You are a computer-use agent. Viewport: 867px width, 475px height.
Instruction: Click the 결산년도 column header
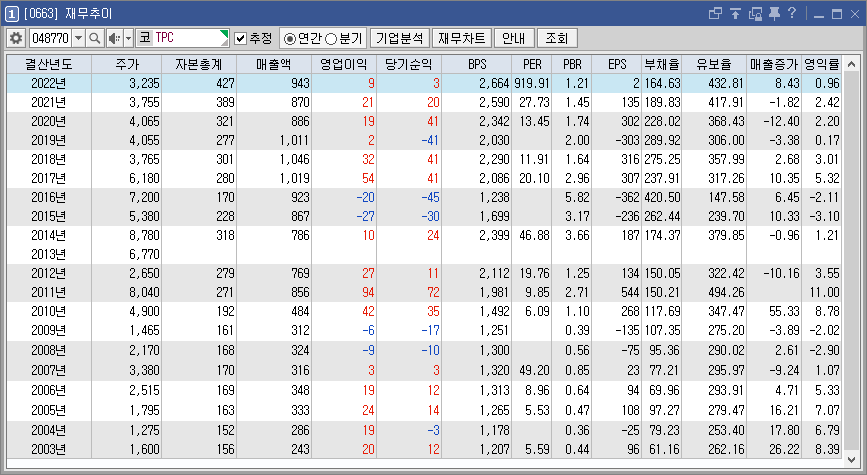coord(49,64)
